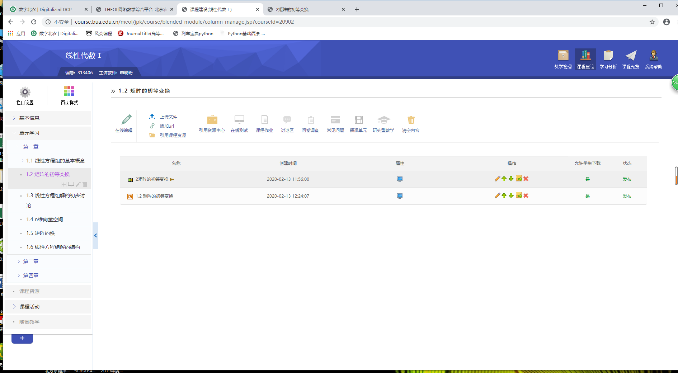Move the first resource row up
The height and width of the screenshot is (373, 678).
[x=504, y=179]
